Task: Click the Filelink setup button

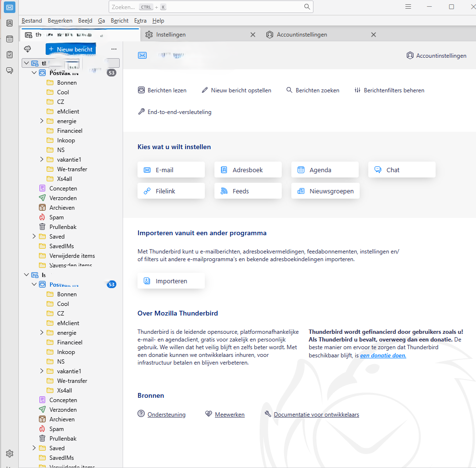Action: (171, 191)
